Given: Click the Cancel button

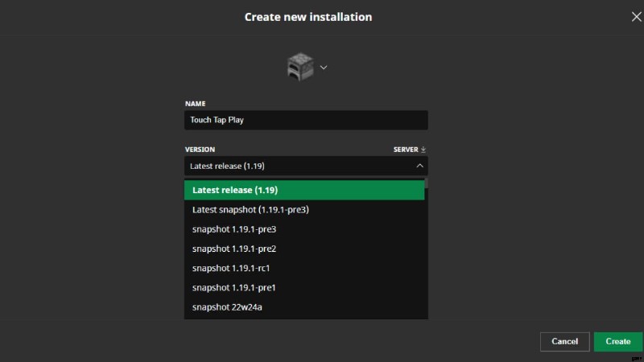Looking at the screenshot, I should [565, 341].
